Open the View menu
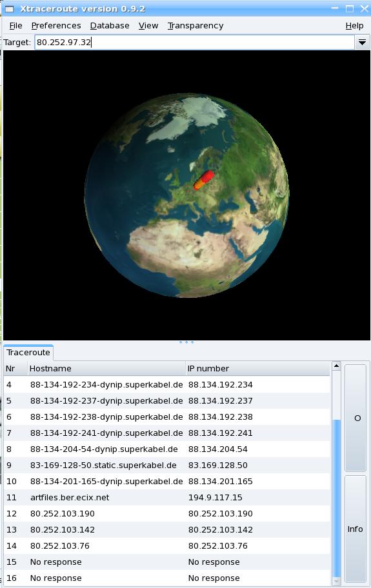This screenshot has width=371, height=588. point(148,26)
